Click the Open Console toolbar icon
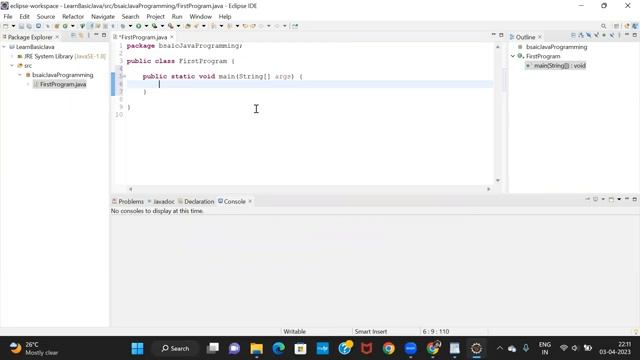Viewport: 640px width, 360px height. click(611, 199)
